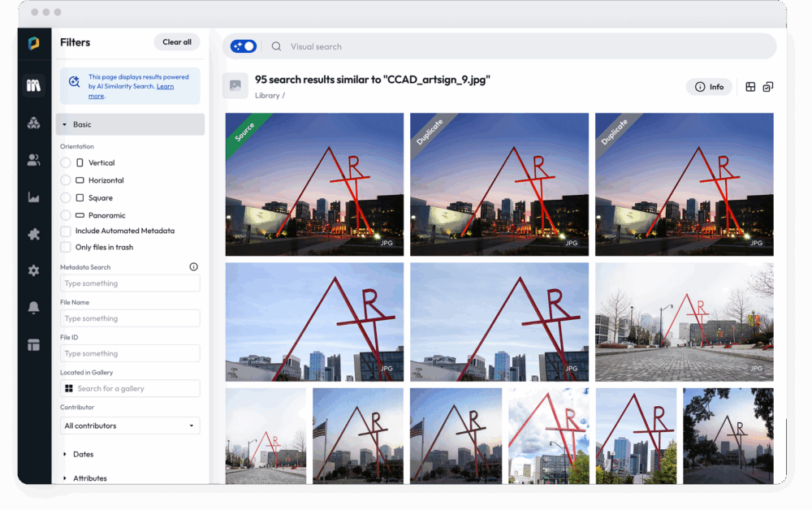Open the collections cubes icon in the sidebar

tap(33, 123)
